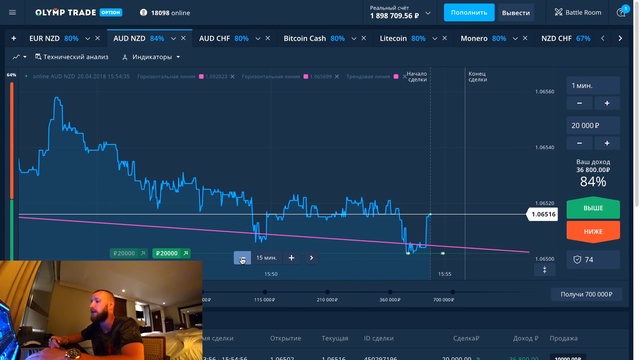Image resolution: width=640 pixels, height=360 pixels.
Task: Close the Monero tab
Action: 525,38
